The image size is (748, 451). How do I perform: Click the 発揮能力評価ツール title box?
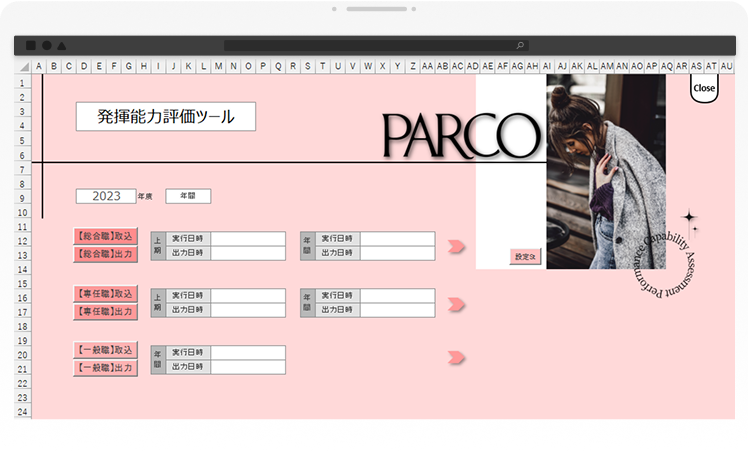tap(166, 116)
